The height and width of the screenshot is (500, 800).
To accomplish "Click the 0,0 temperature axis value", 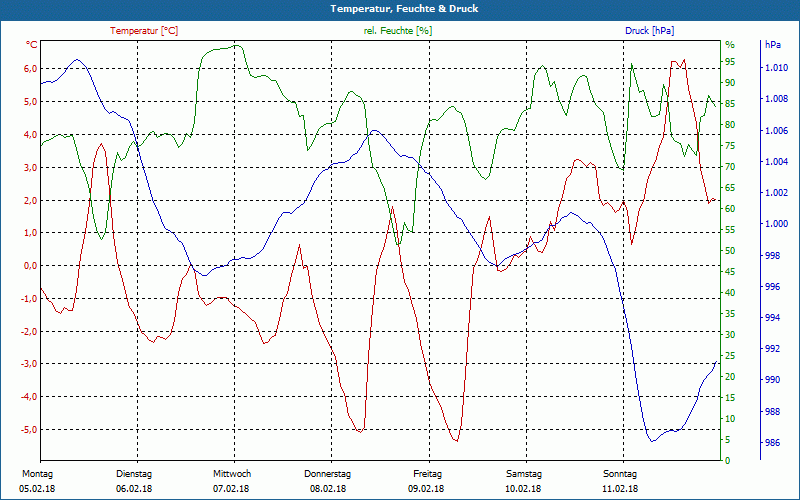I will (x=31, y=266).
